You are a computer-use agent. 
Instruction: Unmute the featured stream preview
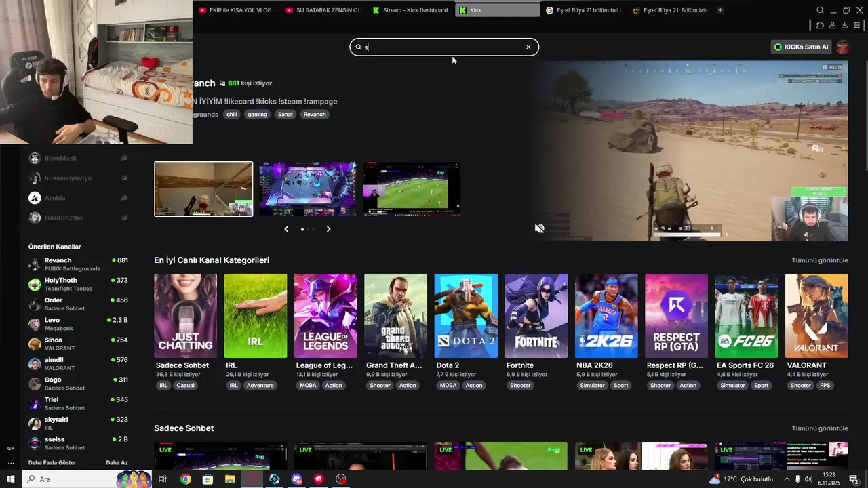click(539, 228)
